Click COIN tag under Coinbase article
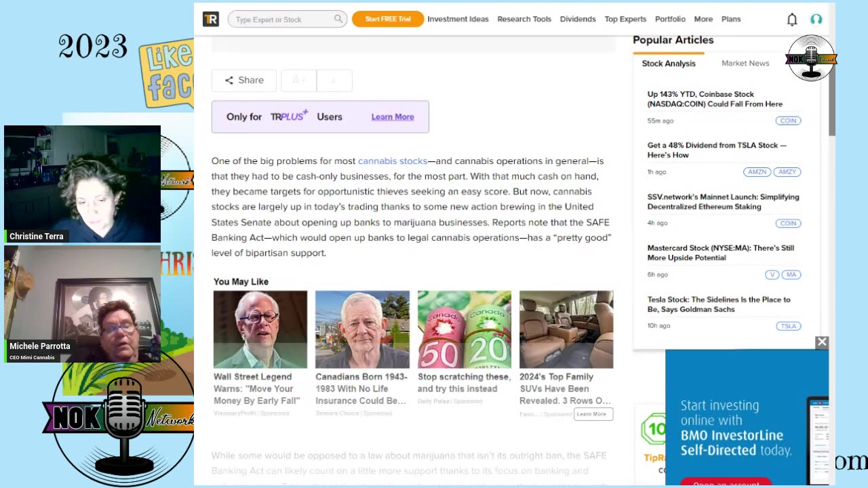The width and height of the screenshot is (868, 488). [788, 121]
